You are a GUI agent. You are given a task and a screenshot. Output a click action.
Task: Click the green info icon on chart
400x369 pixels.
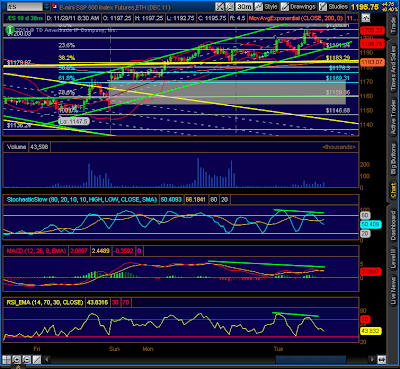9,30
